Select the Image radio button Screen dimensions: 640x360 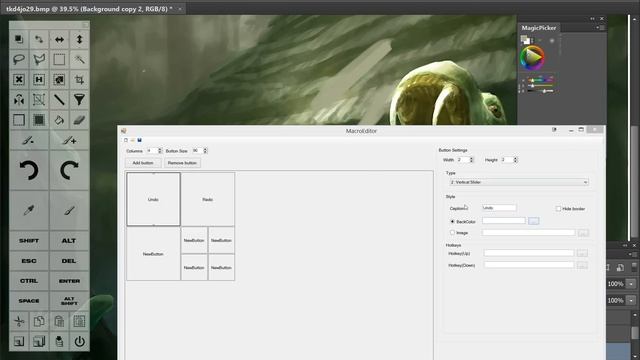tap(452, 232)
